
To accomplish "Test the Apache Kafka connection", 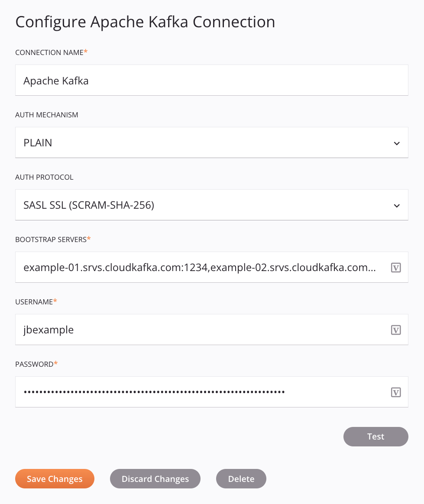I will click(x=375, y=436).
